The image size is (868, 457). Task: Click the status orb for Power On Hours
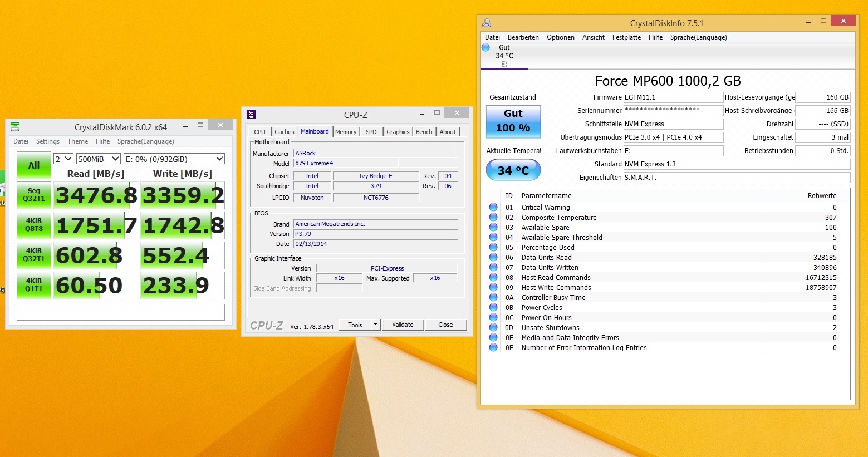click(x=493, y=317)
